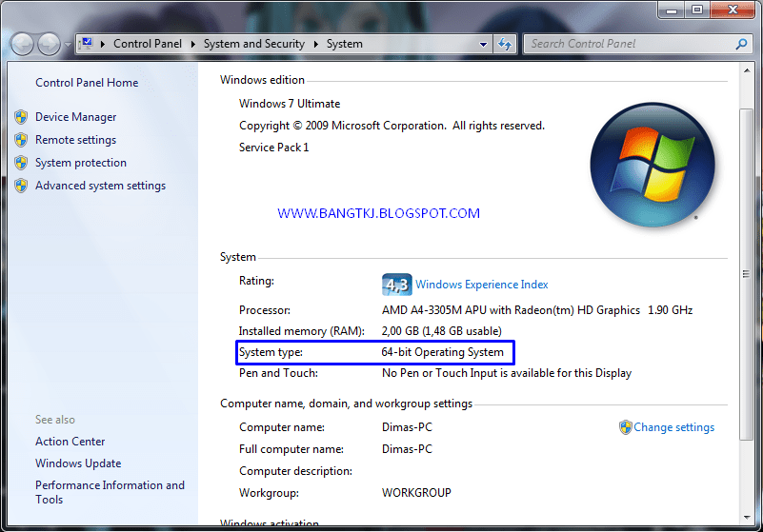Open Performance Information and Tools link
This screenshot has height=532, width=763.
[110, 492]
